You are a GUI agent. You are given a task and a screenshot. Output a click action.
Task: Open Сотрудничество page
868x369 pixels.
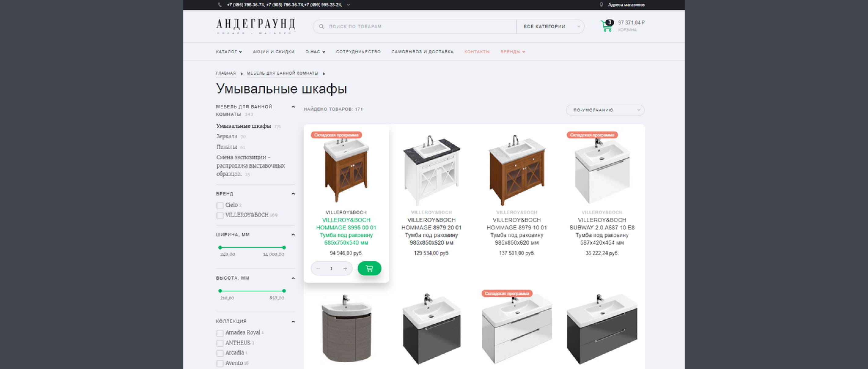click(358, 52)
